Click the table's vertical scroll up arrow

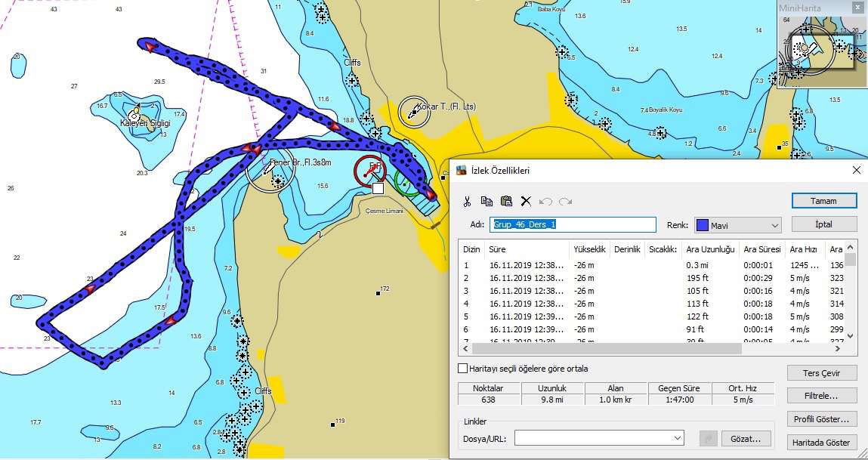point(851,248)
